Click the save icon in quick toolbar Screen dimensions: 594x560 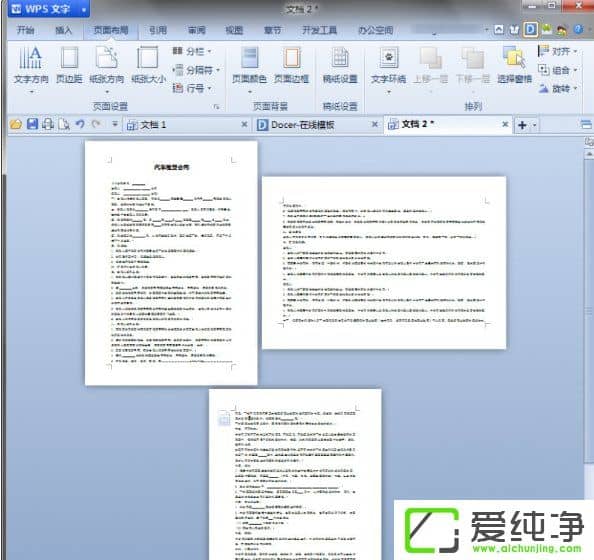(x=32, y=124)
